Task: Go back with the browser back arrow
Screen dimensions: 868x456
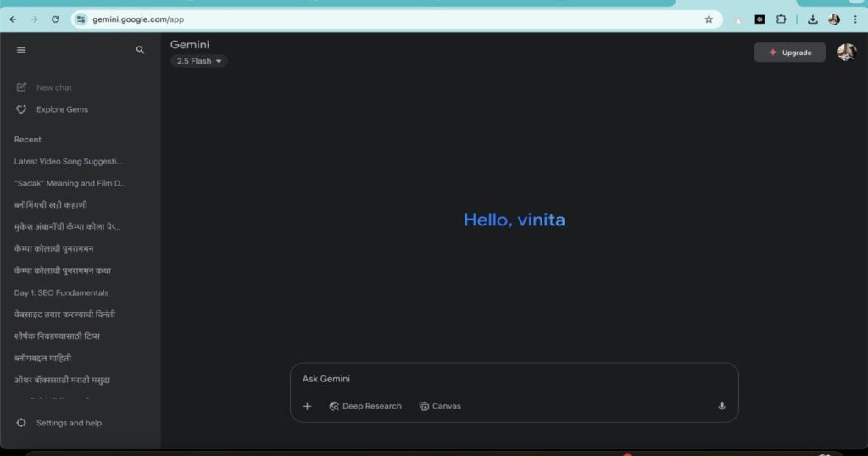Action: [x=13, y=19]
